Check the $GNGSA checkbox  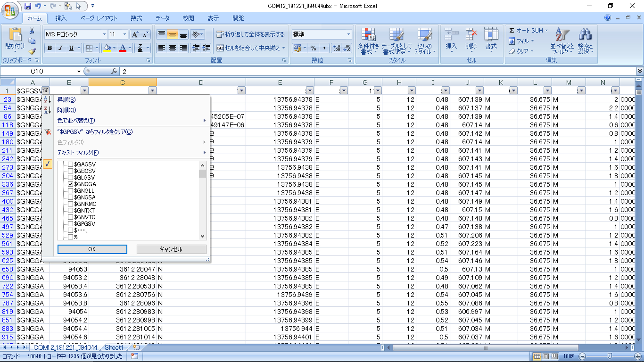point(70,197)
